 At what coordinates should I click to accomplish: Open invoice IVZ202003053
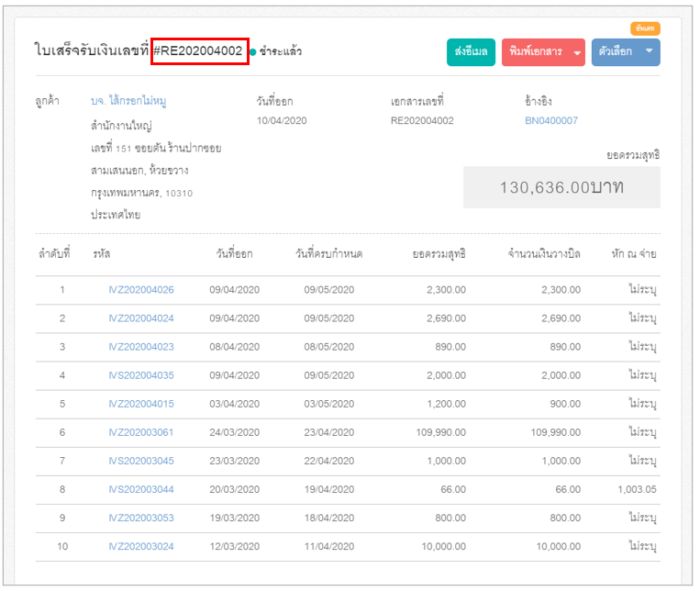click(x=141, y=519)
